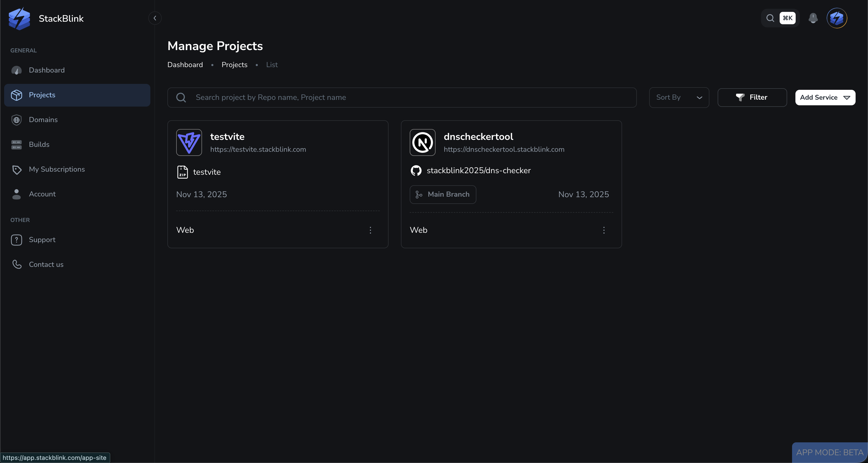
Task: Collapse the sidebar with the left arrow
Action: click(x=155, y=18)
